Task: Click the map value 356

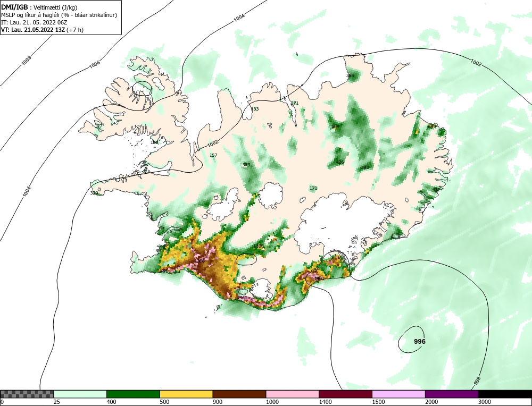Action: (350, 75)
